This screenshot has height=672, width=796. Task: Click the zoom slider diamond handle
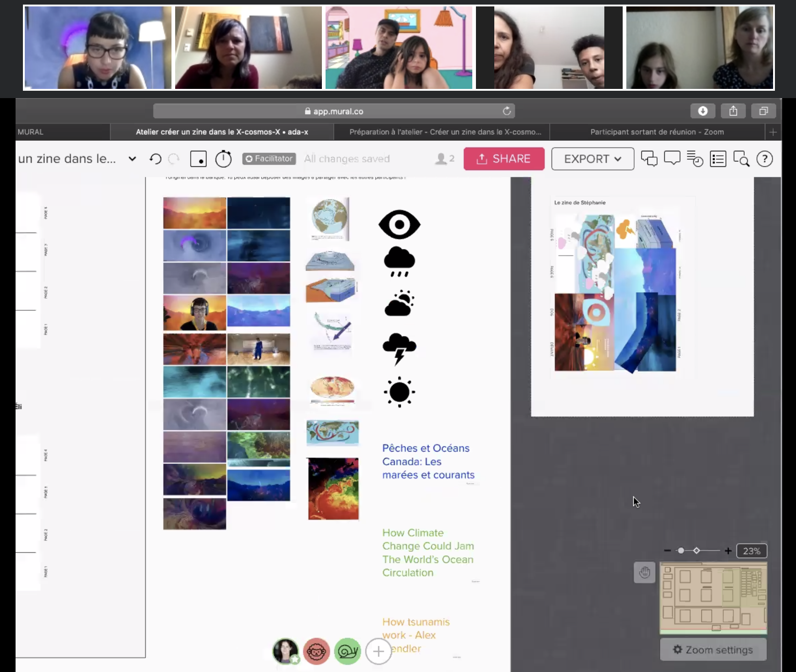point(696,551)
